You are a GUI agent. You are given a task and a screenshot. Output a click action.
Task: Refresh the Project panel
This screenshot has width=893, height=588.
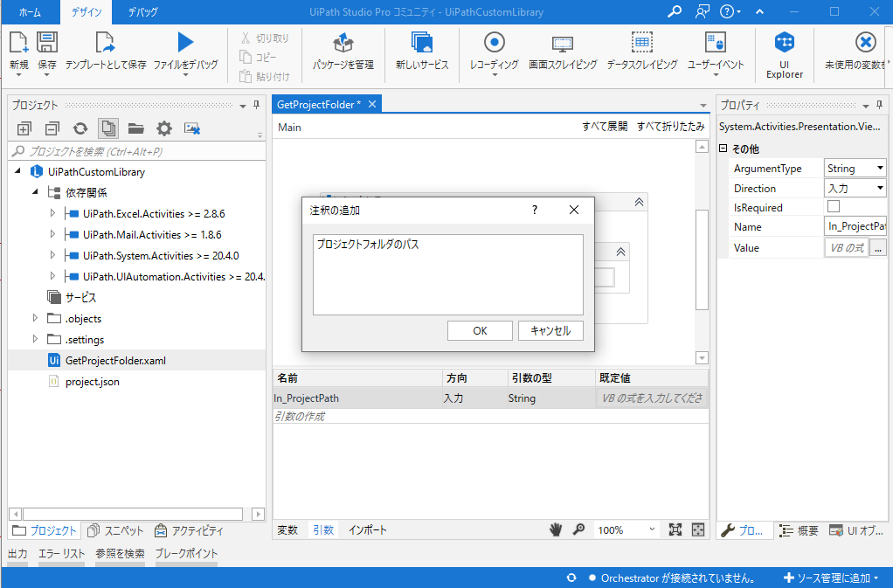[x=80, y=128]
